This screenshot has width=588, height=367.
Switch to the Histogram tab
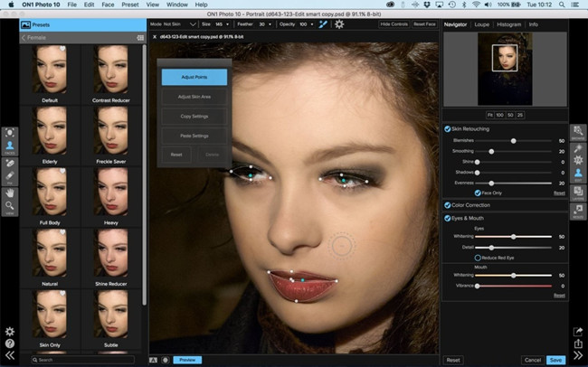(509, 24)
